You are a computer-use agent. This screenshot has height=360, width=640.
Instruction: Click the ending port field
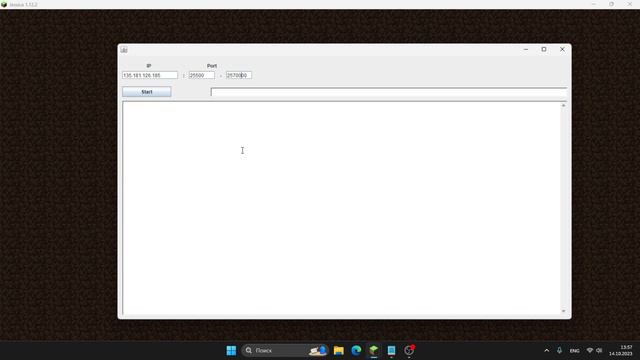click(239, 75)
